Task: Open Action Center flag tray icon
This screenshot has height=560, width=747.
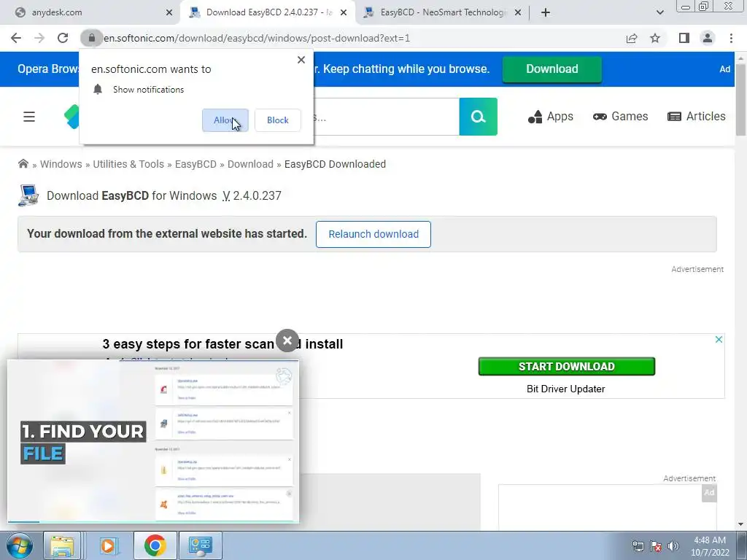Action: coord(656,546)
